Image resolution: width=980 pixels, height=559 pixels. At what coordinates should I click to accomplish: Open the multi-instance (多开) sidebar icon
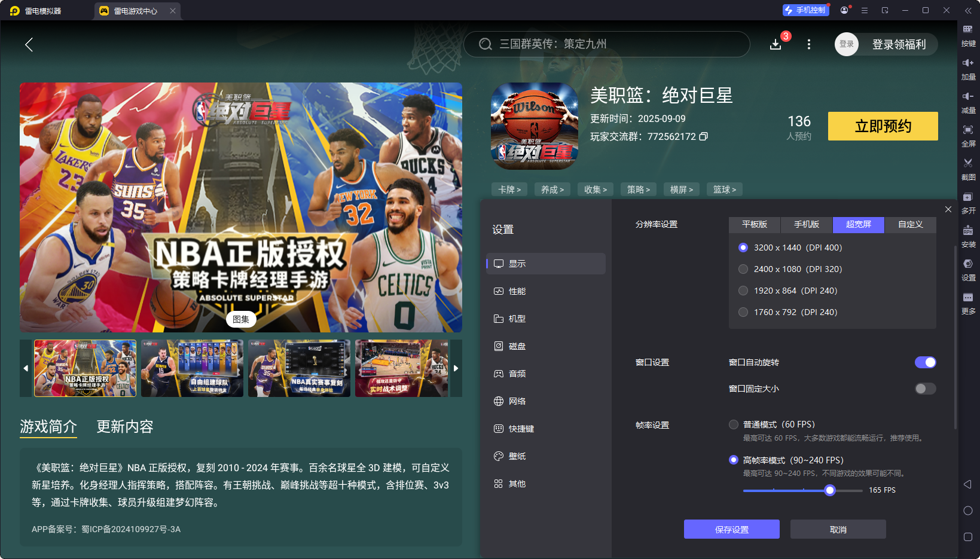pyautogui.click(x=967, y=197)
